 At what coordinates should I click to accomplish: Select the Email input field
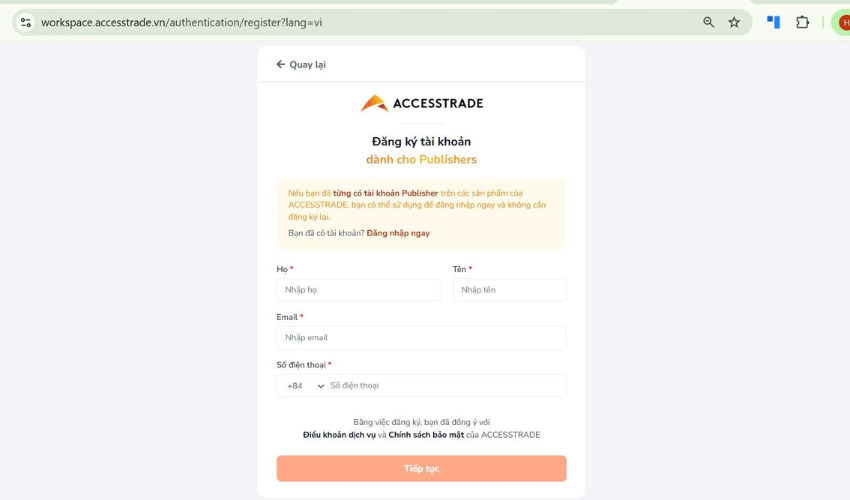[421, 338]
